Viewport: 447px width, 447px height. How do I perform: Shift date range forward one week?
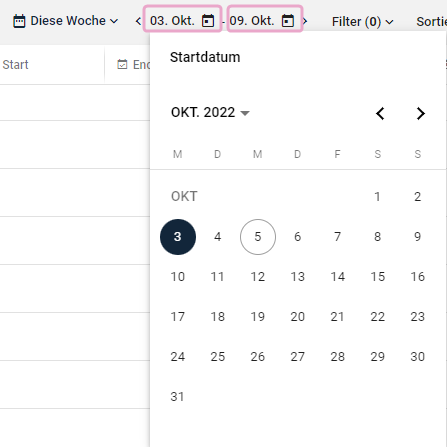coord(305,21)
